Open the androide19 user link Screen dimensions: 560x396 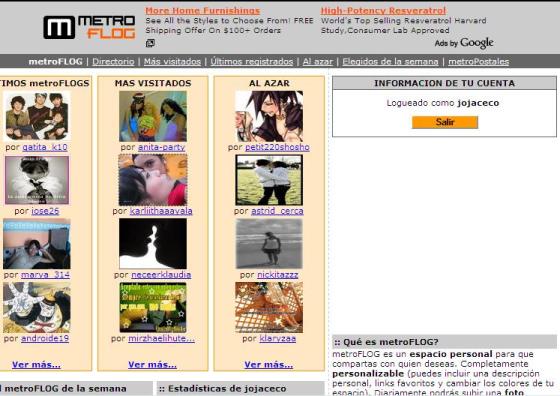coord(45,338)
